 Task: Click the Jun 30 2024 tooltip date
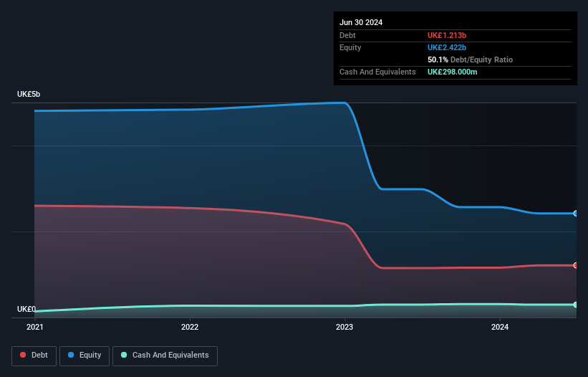tap(361, 22)
